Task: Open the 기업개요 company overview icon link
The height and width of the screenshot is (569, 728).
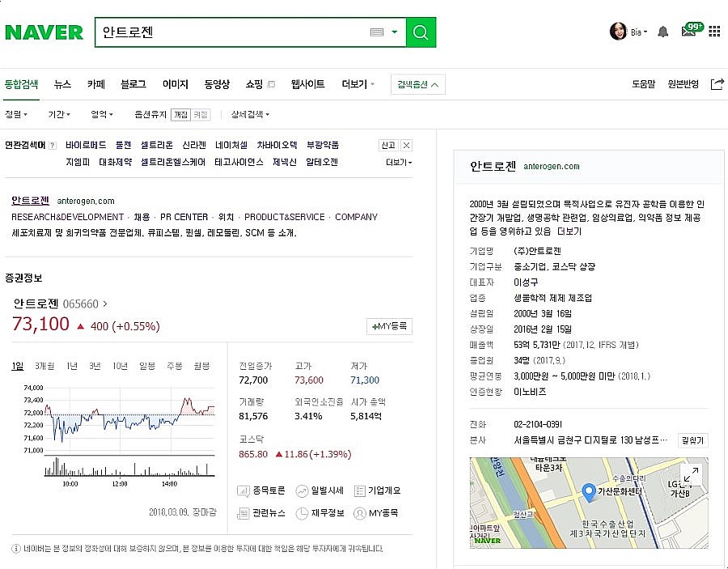Action: 377,490
